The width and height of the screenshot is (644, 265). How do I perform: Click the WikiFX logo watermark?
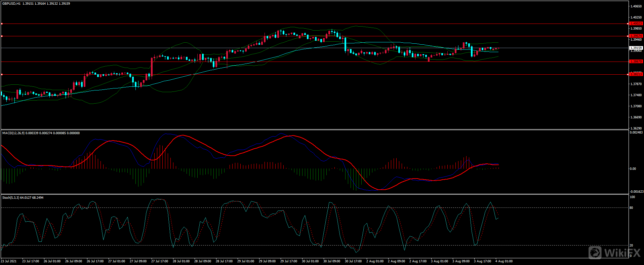(x=614, y=253)
